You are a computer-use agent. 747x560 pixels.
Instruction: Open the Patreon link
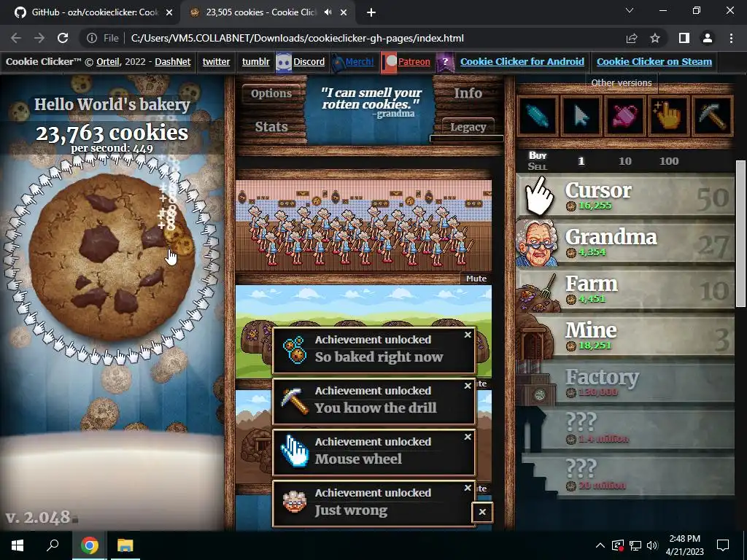(414, 61)
